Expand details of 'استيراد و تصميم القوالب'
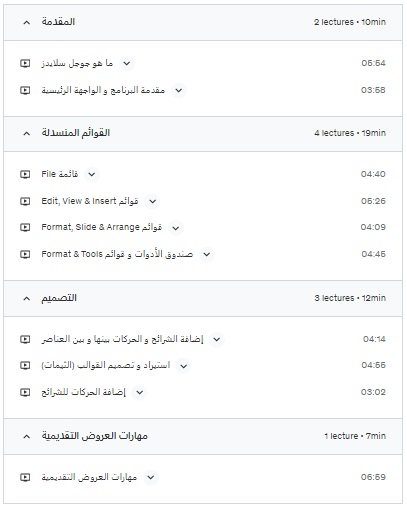Image resolution: width=407 pixels, height=509 pixels. [x=184, y=366]
